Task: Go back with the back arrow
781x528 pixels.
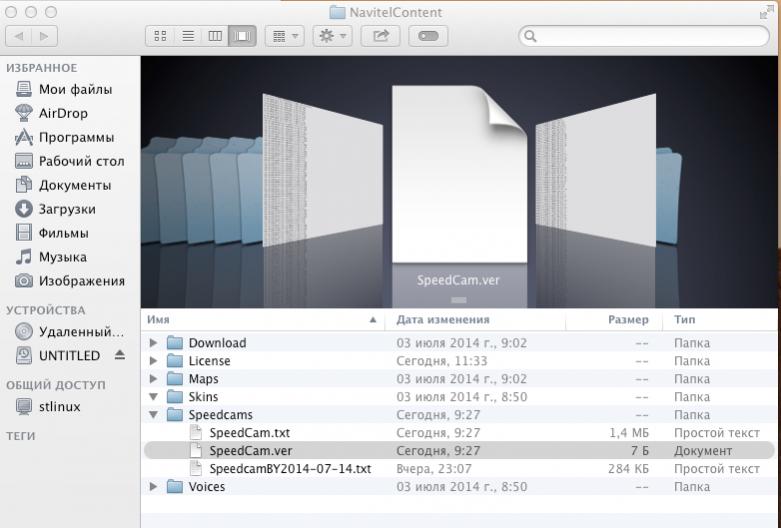Action: tap(19, 36)
